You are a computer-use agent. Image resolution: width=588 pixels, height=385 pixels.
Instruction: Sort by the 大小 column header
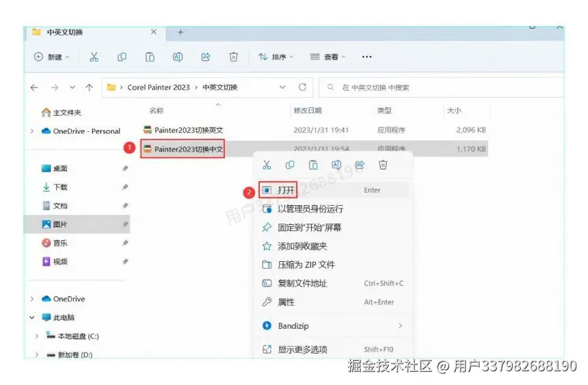[x=454, y=110]
